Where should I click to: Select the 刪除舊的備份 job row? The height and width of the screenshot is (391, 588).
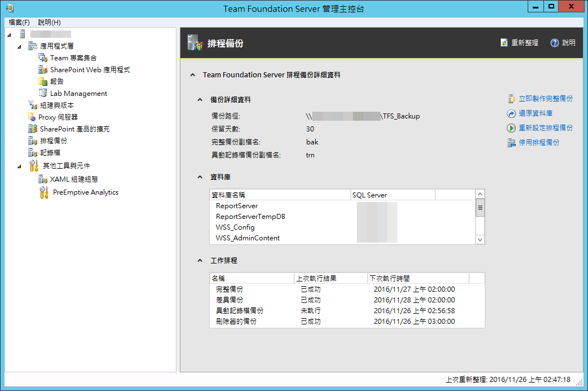click(347, 322)
